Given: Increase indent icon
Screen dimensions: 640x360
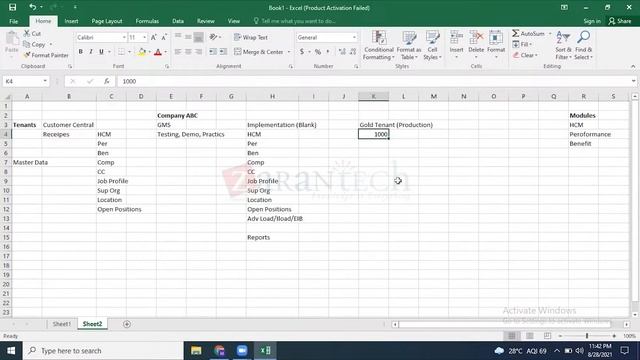Looking at the screenshot, I should coord(223,52).
